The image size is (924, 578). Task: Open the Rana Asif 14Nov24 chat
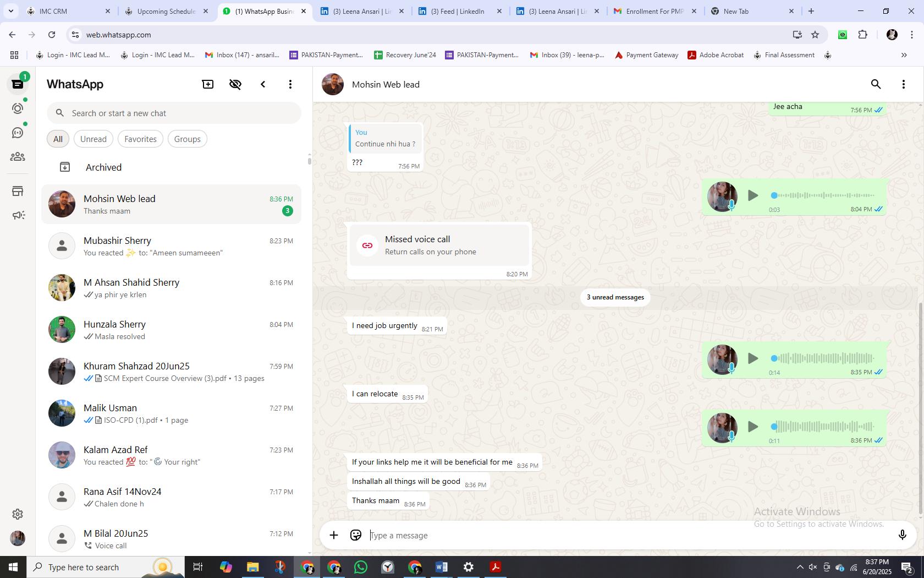(171, 497)
